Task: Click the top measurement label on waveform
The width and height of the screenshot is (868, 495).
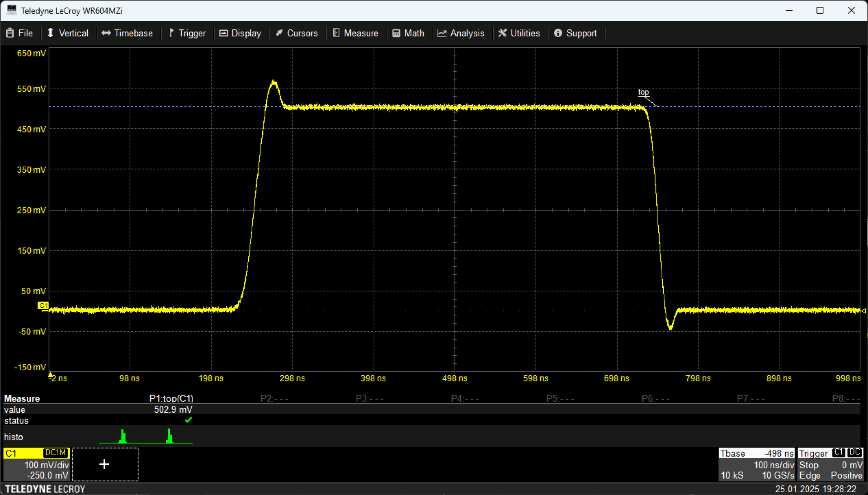Action: (x=643, y=92)
